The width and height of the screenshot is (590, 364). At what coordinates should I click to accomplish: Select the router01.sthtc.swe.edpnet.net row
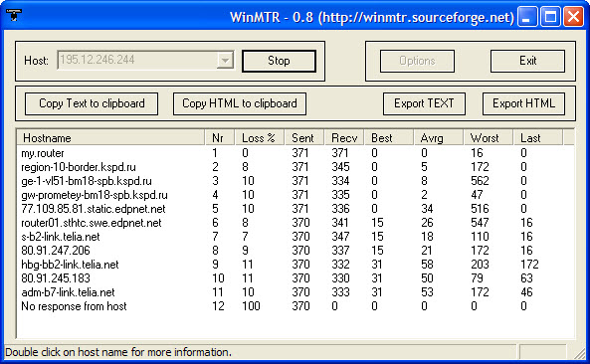click(295, 223)
